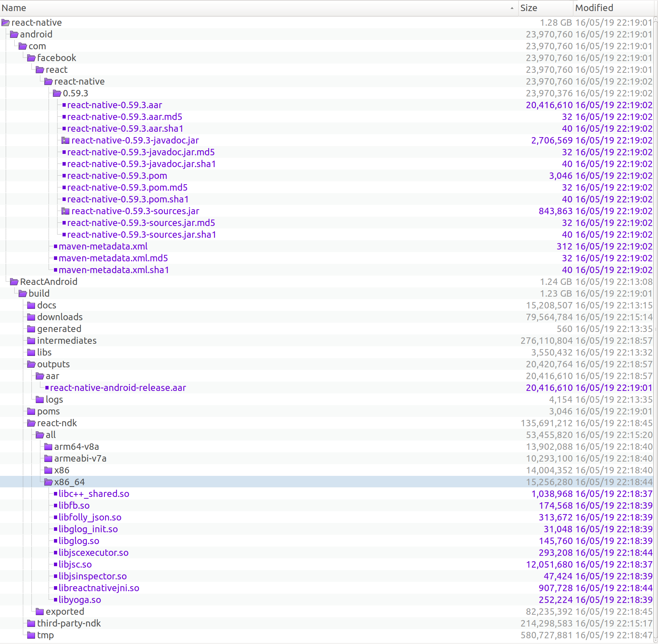
Task: Select libc++_shared.so file
Action: pos(94,494)
